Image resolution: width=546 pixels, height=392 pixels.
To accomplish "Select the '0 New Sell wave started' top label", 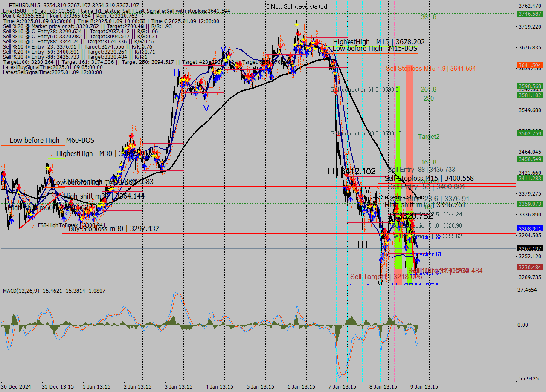I will 297,6.
